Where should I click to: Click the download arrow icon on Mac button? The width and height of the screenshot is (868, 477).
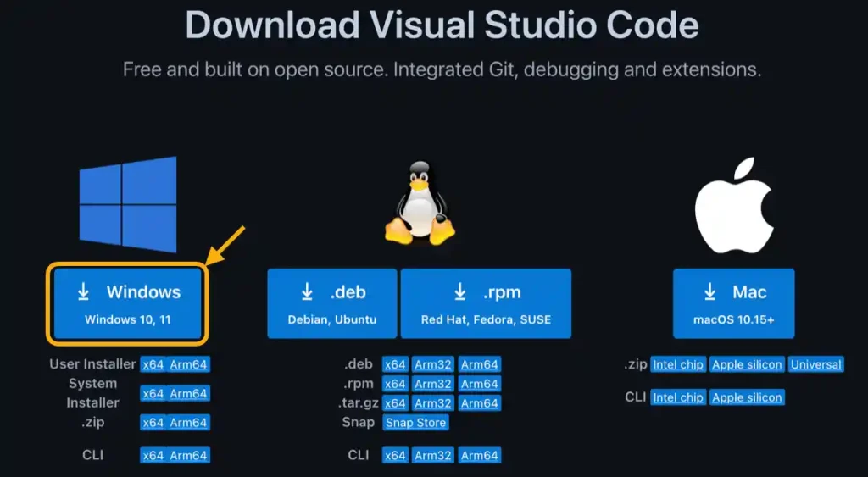point(710,291)
